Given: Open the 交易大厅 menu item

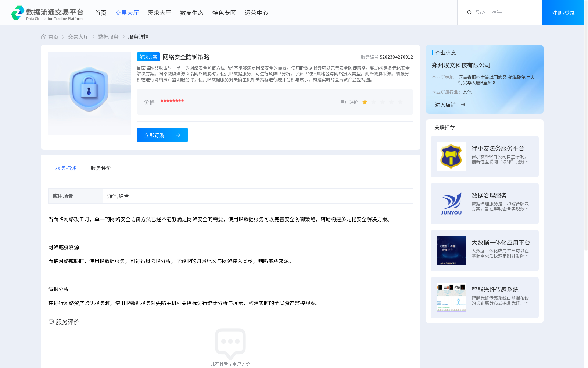Looking at the screenshot, I should click(127, 13).
